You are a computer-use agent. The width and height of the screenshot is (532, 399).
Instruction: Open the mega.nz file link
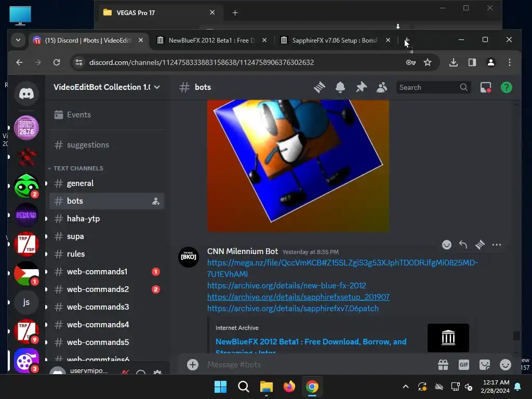pyautogui.click(x=342, y=268)
